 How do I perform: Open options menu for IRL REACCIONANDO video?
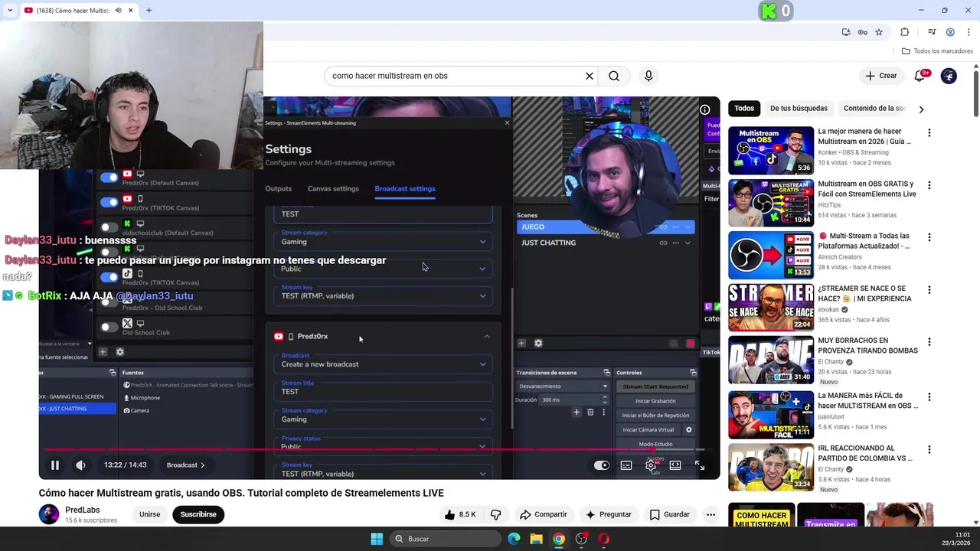pos(929,449)
